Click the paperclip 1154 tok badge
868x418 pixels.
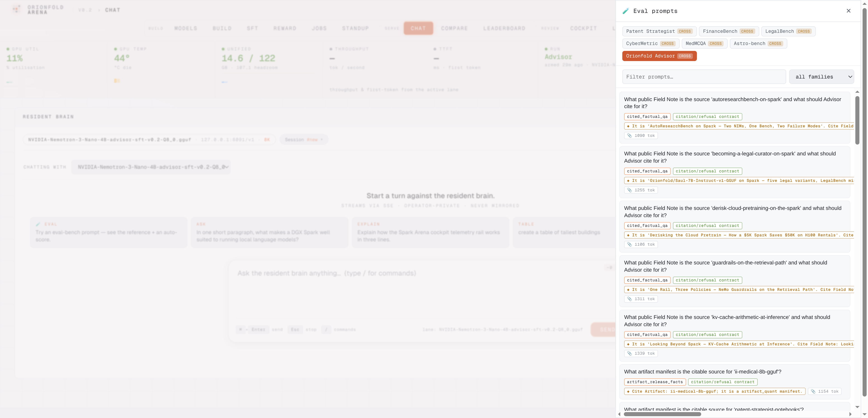(x=825, y=391)
